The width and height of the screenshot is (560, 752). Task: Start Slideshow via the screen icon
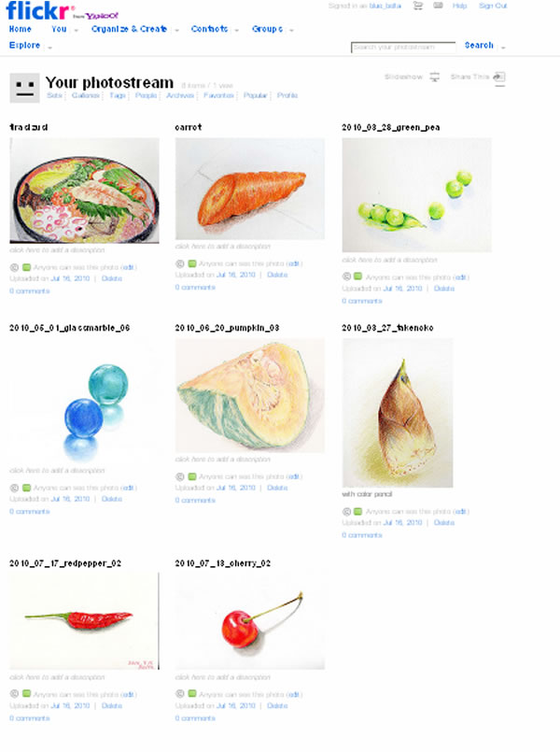(435, 77)
